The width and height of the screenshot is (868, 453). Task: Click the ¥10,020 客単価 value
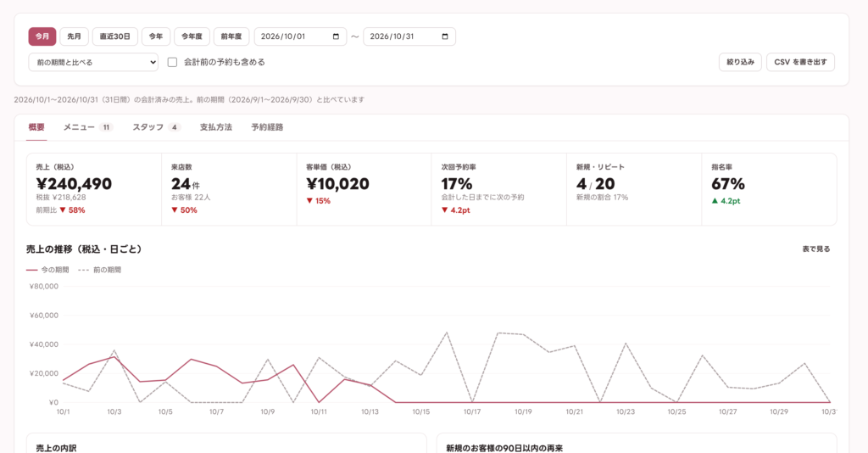337,184
